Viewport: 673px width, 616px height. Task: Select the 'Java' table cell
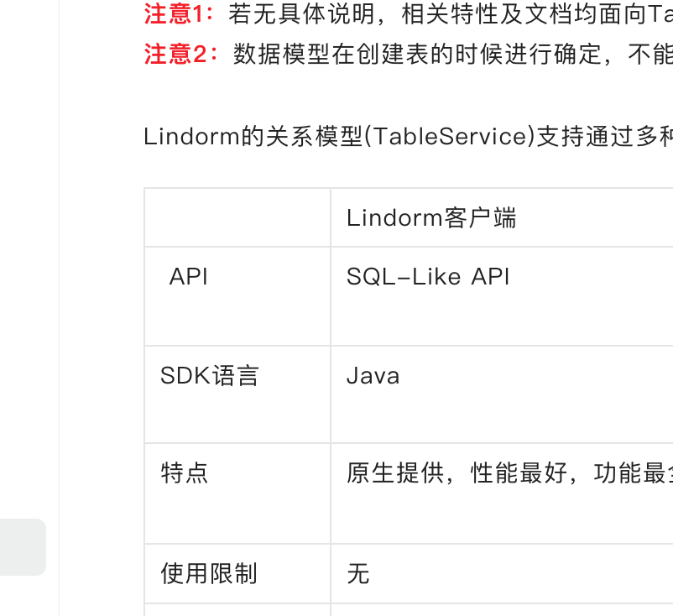coord(502,394)
